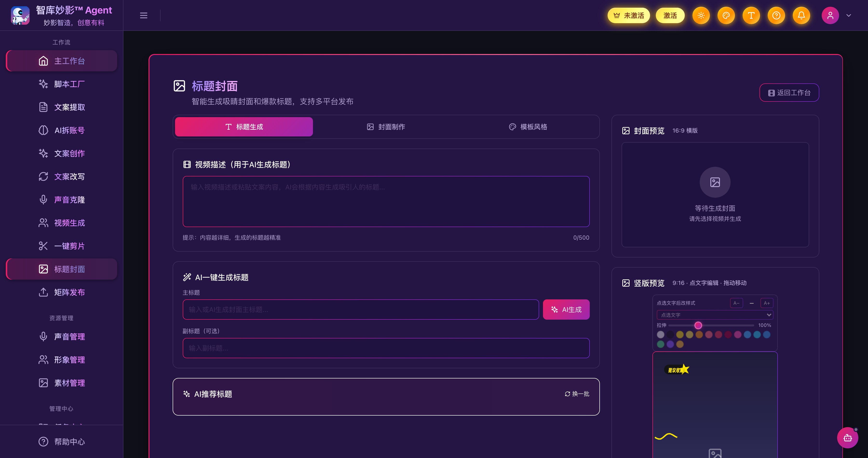This screenshot has height=458, width=868.
Task: Open 声音克隆 in the sidebar
Action: (62, 200)
